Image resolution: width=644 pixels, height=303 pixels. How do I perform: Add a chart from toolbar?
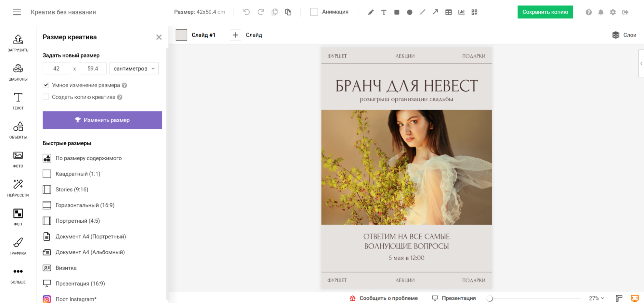(x=461, y=12)
